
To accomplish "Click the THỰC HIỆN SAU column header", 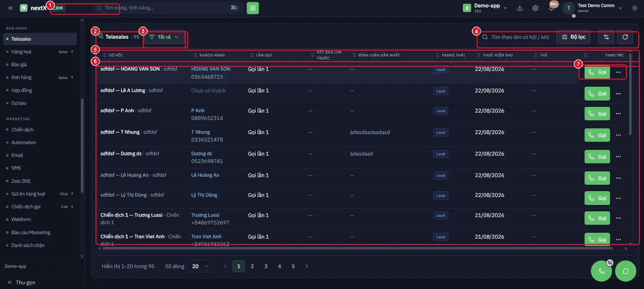I will (498, 55).
